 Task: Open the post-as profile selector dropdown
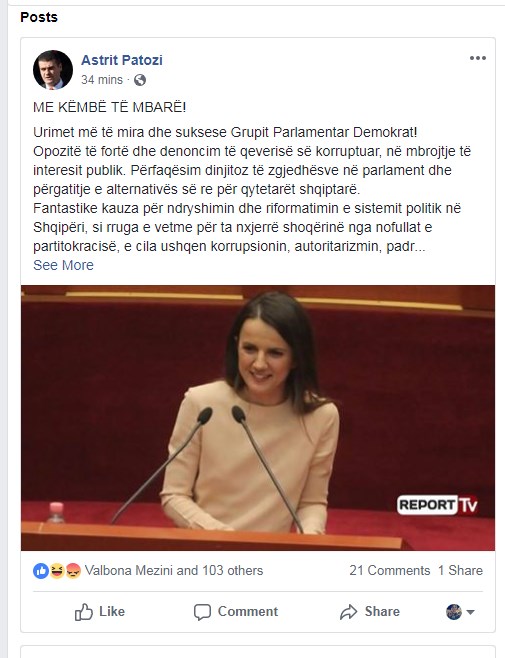460,612
